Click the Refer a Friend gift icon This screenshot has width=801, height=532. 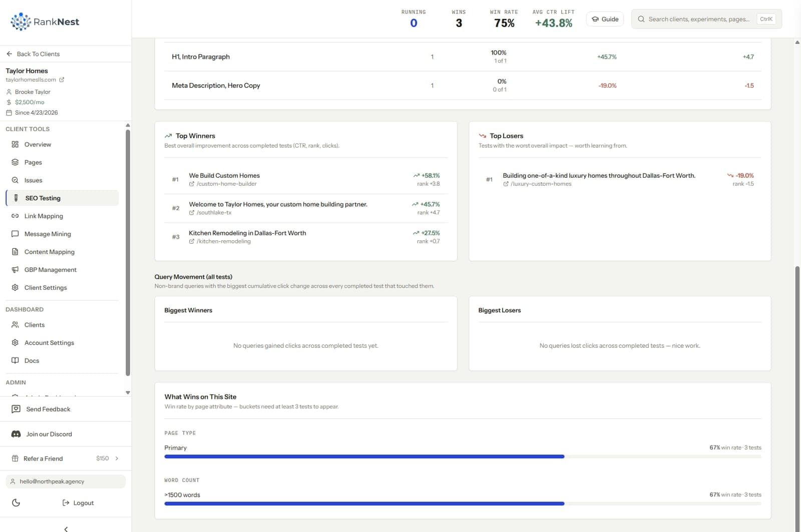[15, 458]
